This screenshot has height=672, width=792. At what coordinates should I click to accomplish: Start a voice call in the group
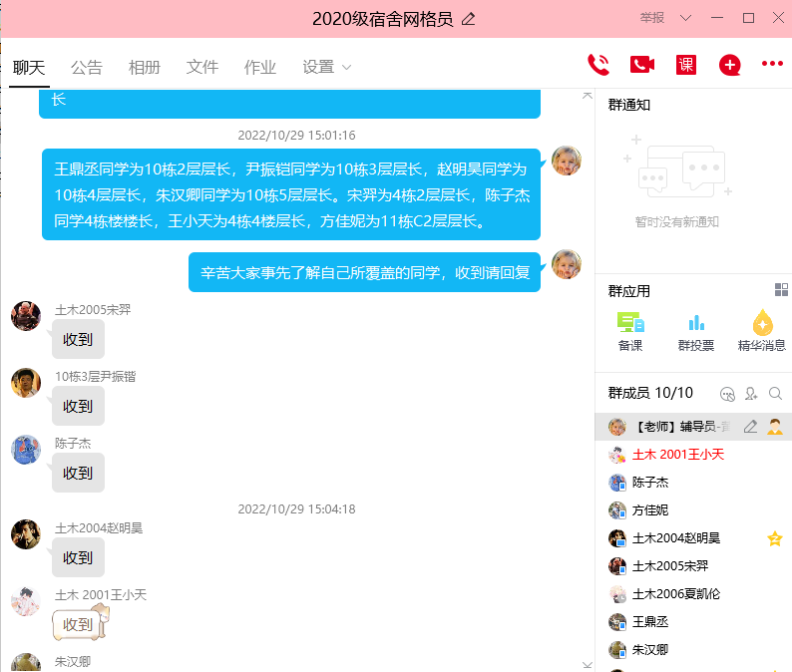(598, 65)
